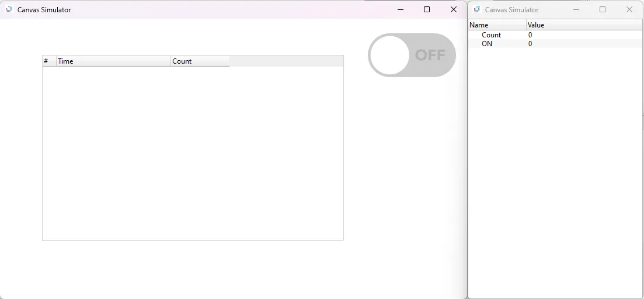Close the Name/Value variables window
Viewport: 644px width, 299px height.
click(629, 9)
